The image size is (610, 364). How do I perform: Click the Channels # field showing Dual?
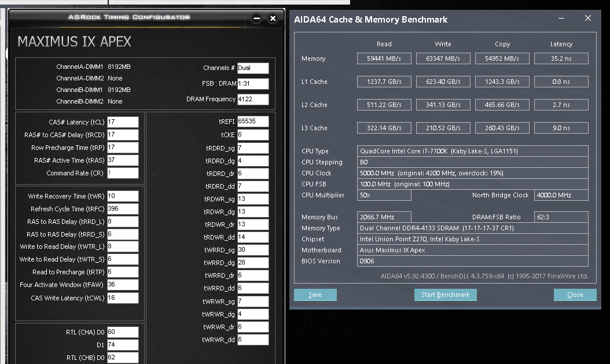pyautogui.click(x=253, y=68)
